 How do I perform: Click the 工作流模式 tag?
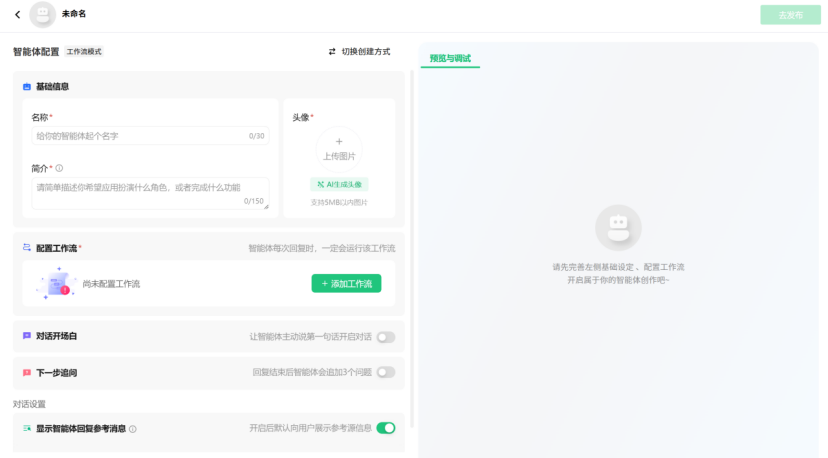(x=84, y=51)
